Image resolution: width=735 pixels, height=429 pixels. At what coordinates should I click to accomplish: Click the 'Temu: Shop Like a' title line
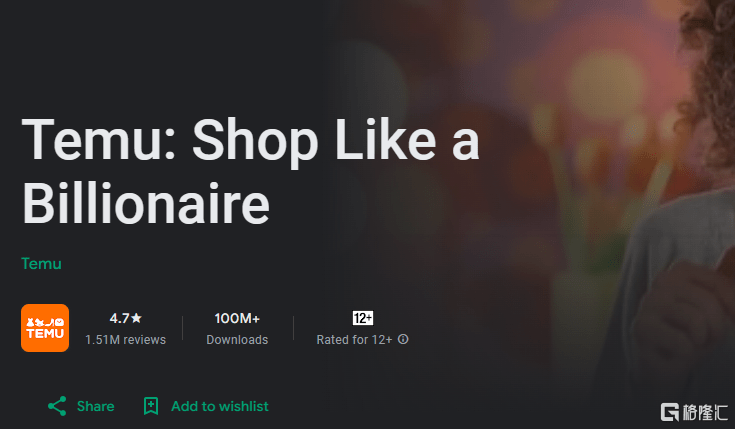pyautogui.click(x=251, y=142)
